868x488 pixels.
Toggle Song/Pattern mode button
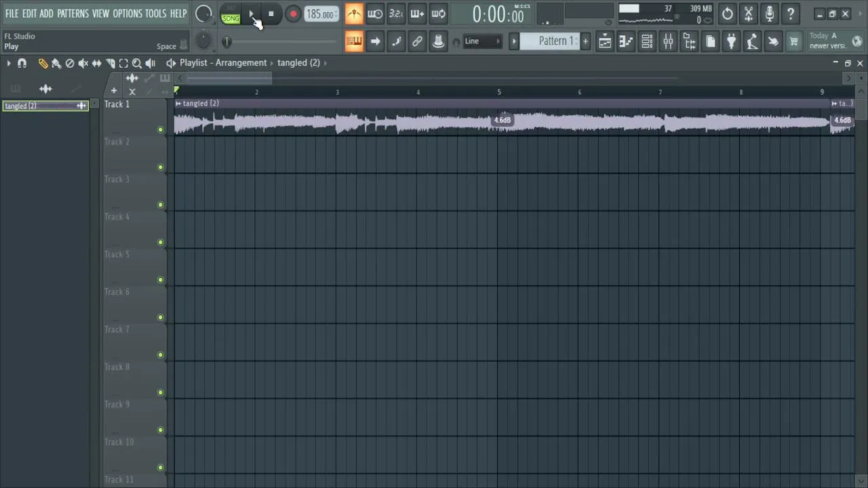231,15
